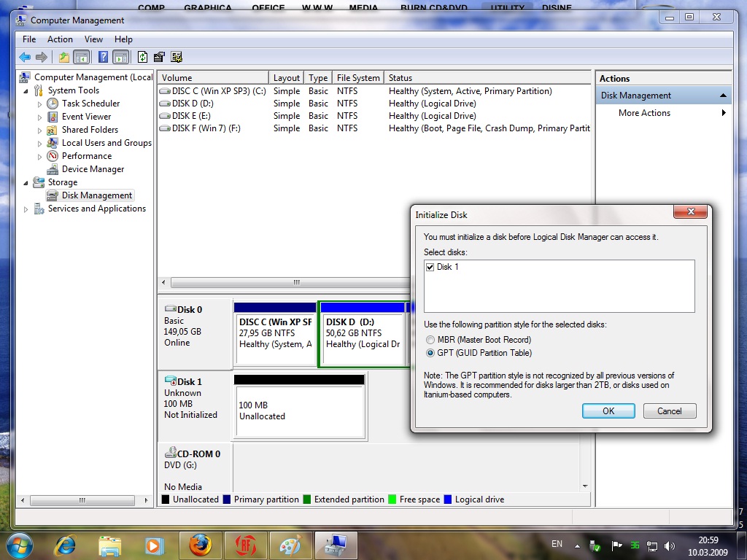This screenshot has height=560, width=747.
Task: Select DISK D partition block on Disk 0
Action: [x=363, y=334]
